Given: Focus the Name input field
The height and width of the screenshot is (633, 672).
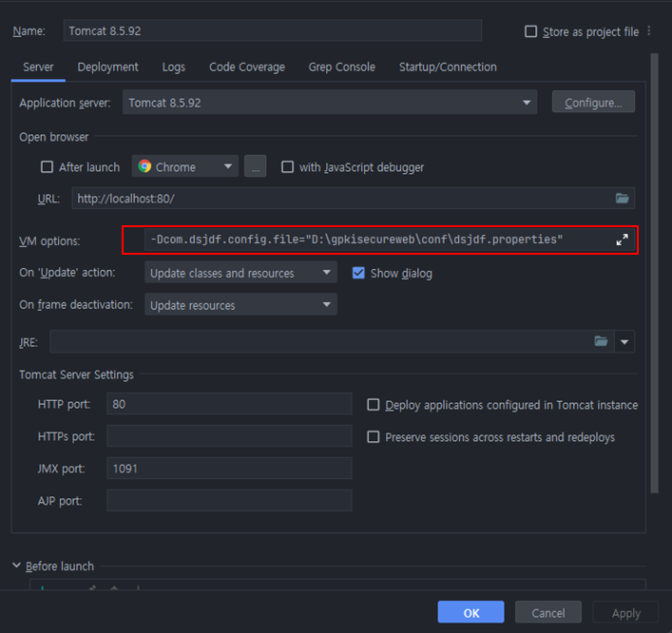Looking at the screenshot, I should pyautogui.click(x=273, y=30).
